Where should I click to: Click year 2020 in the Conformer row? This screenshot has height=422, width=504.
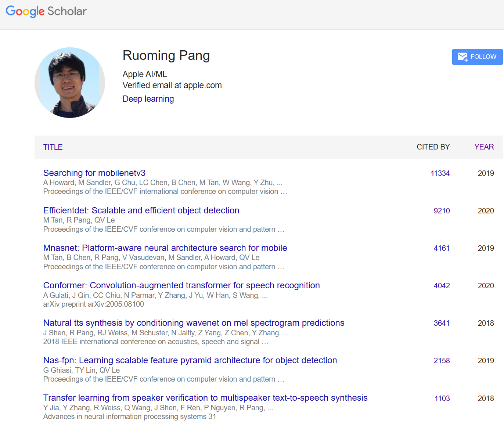coord(486,286)
